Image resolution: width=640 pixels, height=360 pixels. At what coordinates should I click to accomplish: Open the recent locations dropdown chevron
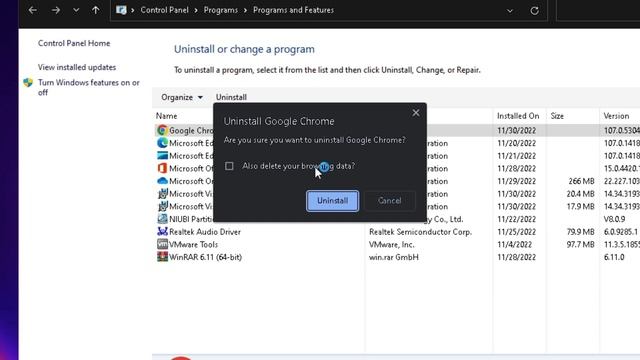[x=76, y=10]
